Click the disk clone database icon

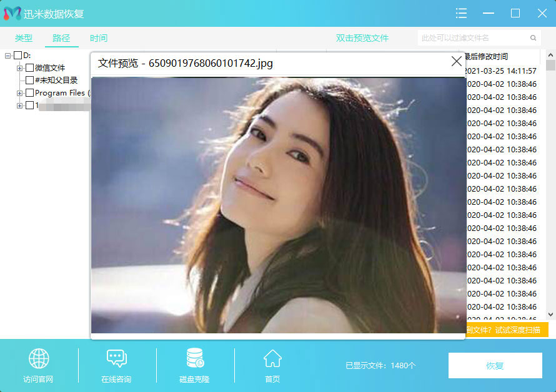[195, 359]
